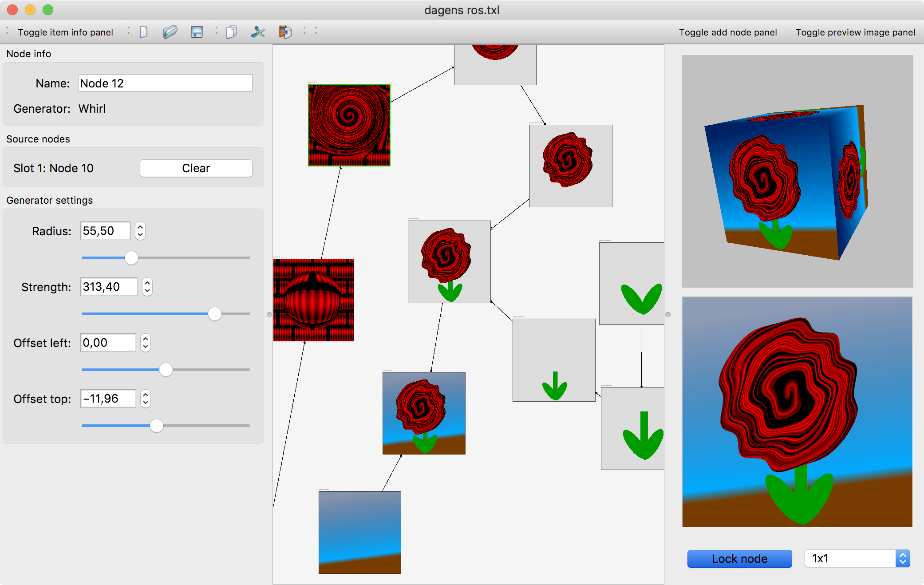
Task: Click the New file icon
Action: [144, 32]
